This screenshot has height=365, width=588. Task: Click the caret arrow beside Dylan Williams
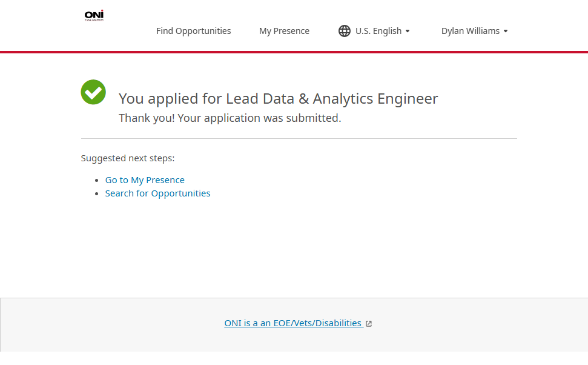(x=506, y=31)
